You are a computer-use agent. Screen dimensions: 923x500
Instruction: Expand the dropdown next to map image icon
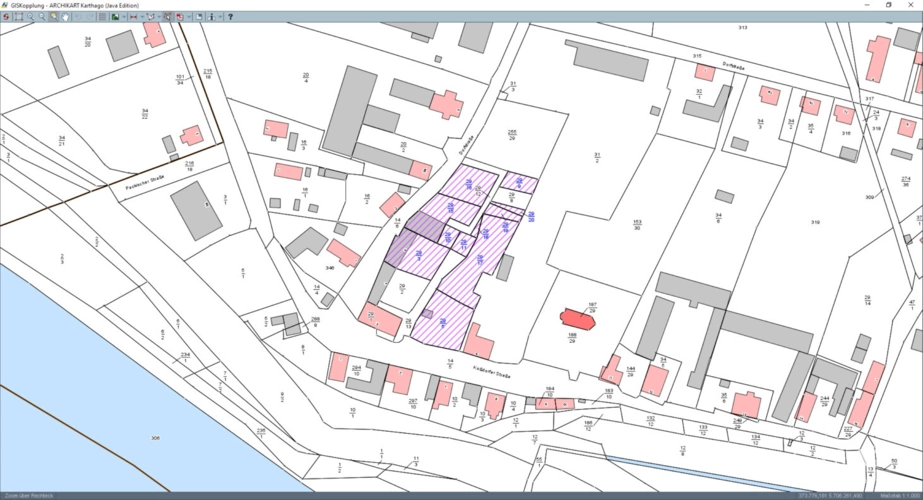(124, 17)
